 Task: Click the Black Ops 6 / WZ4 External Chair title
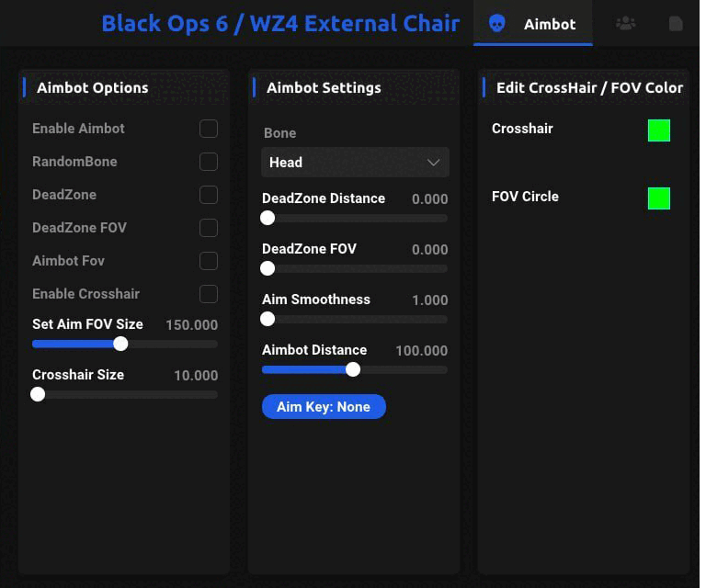pyautogui.click(x=280, y=23)
